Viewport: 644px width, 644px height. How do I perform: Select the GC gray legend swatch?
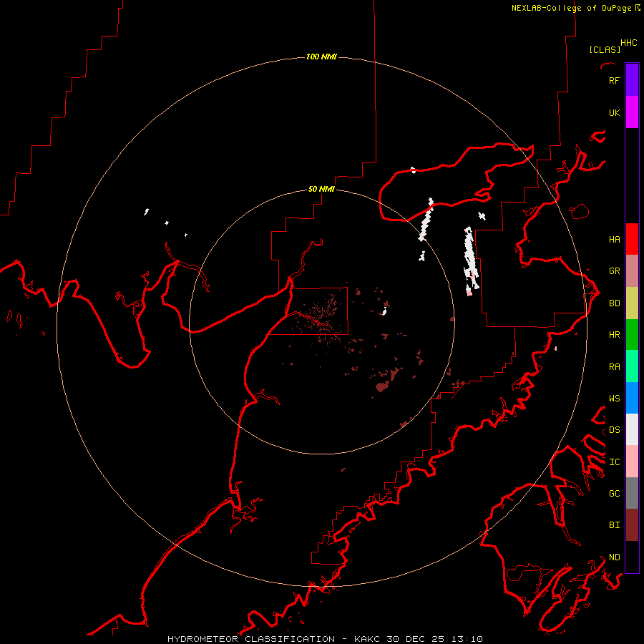coord(632,493)
